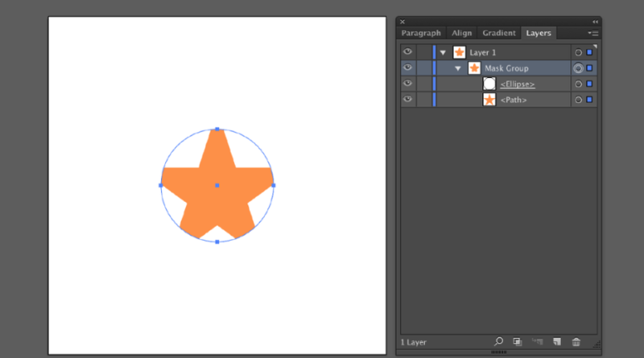Toggle visibility of the Mask Group
This screenshot has height=358, width=644.
(408, 67)
